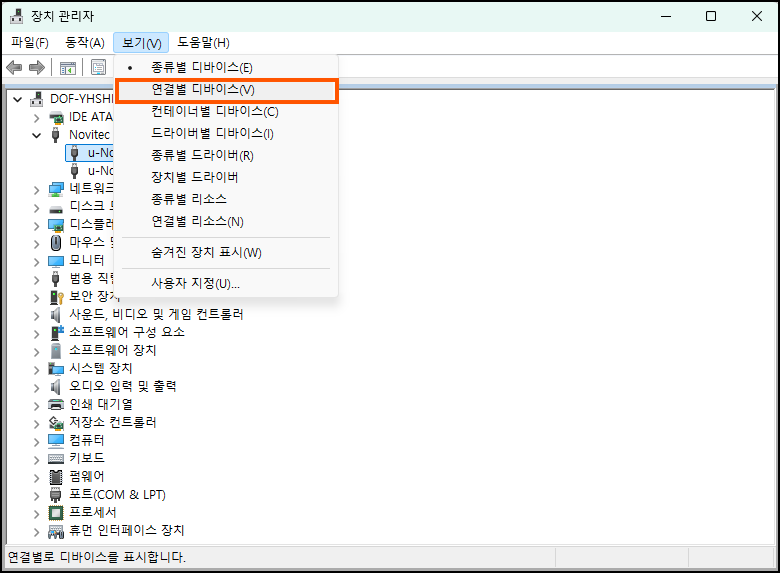Click the Back arrow toolbar icon
The height and width of the screenshot is (573, 780).
[x=15, y=67]
